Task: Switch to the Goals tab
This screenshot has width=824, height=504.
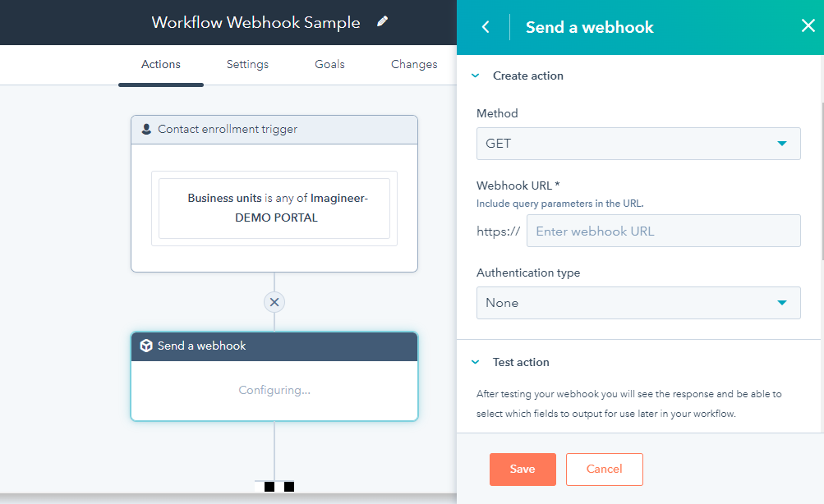Action: click(x=329, y=64)
